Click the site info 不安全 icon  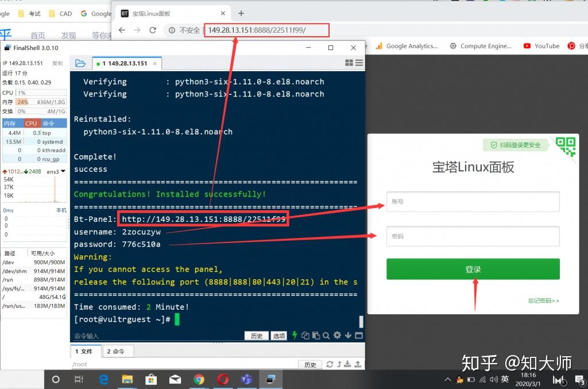pos(172,30)
